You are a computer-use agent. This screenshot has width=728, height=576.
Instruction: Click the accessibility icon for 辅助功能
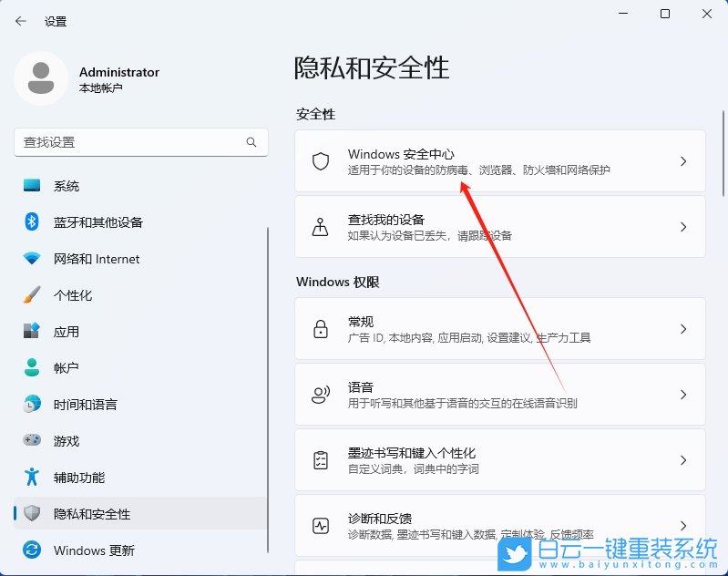point(32,477)
